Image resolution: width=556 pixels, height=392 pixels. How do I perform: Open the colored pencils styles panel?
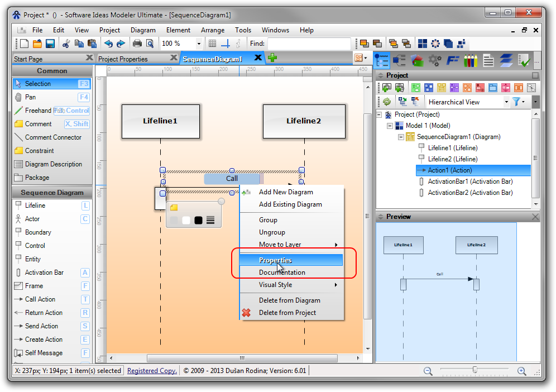[x=471, y=61]
